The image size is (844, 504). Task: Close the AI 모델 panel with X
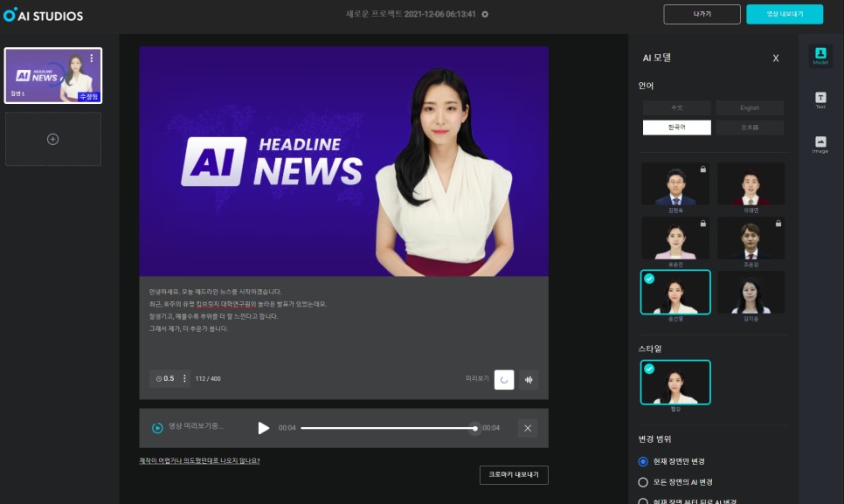pos(776,59)
